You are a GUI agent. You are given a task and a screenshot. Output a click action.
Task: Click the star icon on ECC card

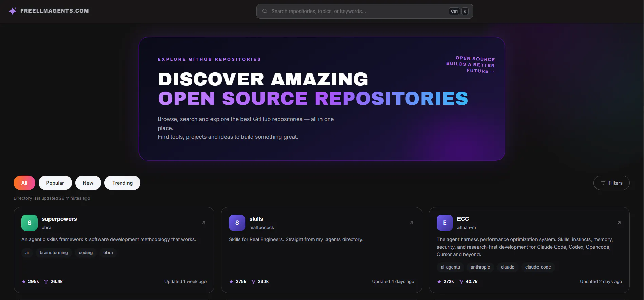pyautogui.click(x=439, y=282)
